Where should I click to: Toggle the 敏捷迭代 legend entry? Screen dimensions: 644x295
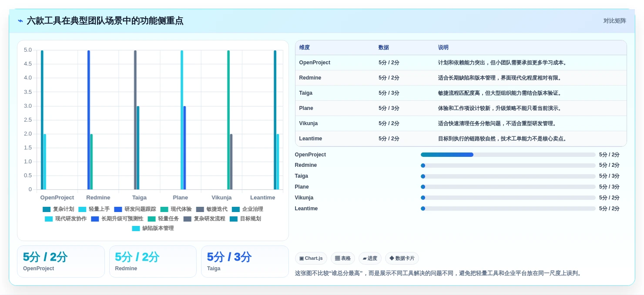pos(211,209)
